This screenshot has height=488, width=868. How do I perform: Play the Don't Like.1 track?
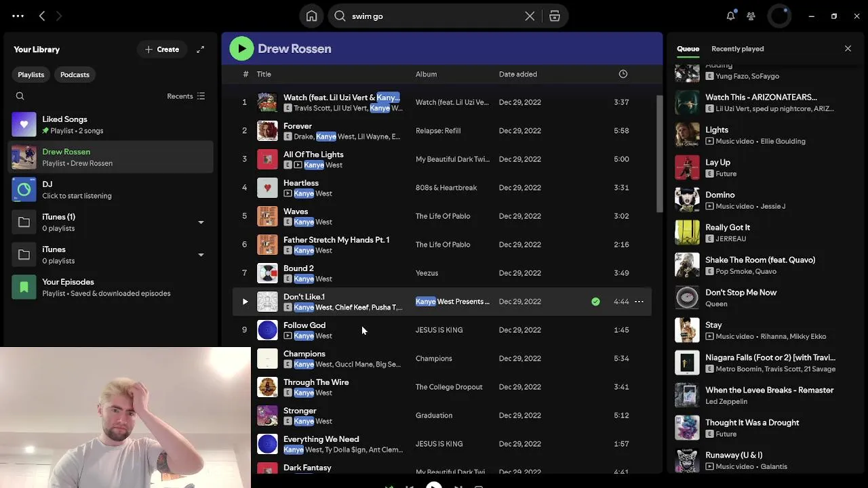pos(245,302)
